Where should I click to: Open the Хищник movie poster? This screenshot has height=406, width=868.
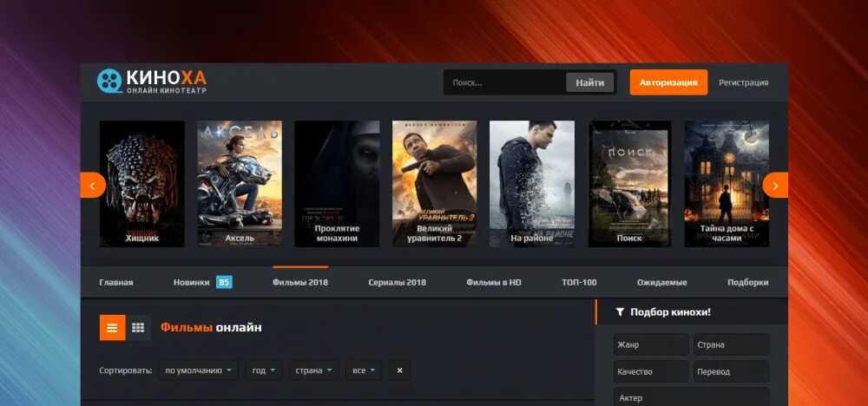point(142,184)
